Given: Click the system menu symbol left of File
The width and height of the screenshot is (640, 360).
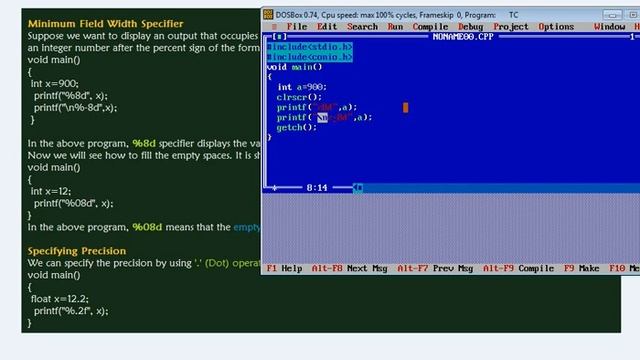Looking at the screenshot, I should [x=274, y=27].
